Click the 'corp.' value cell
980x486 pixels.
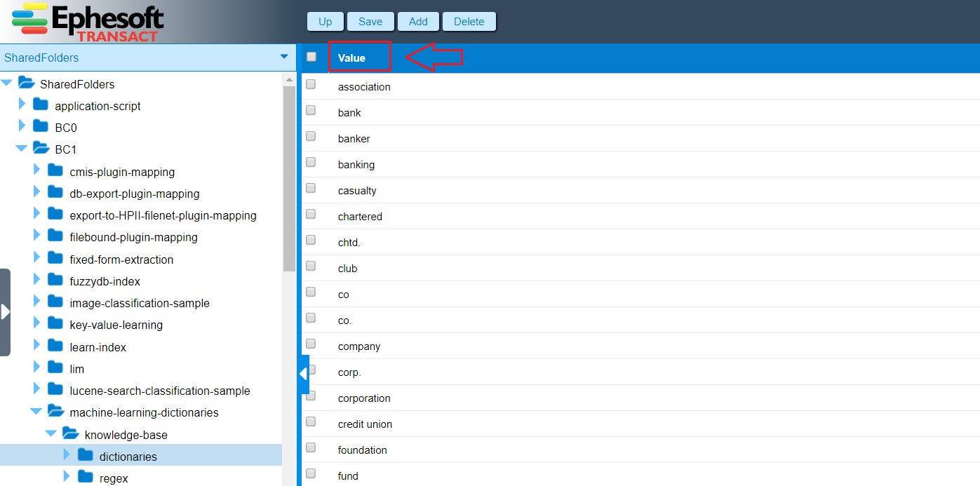pos(349,372)
